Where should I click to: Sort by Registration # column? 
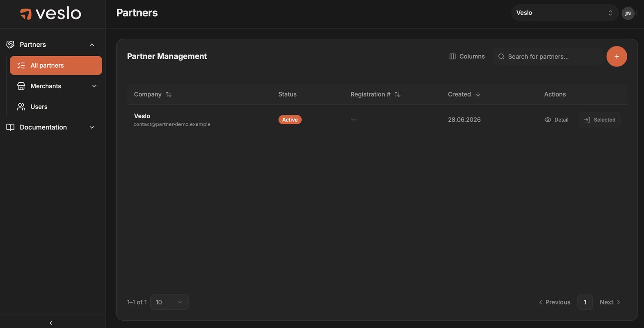[375, 94]
